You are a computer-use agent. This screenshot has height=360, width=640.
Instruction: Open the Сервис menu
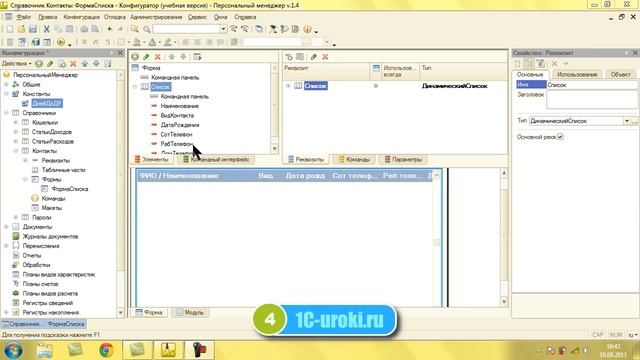point(197,17)
